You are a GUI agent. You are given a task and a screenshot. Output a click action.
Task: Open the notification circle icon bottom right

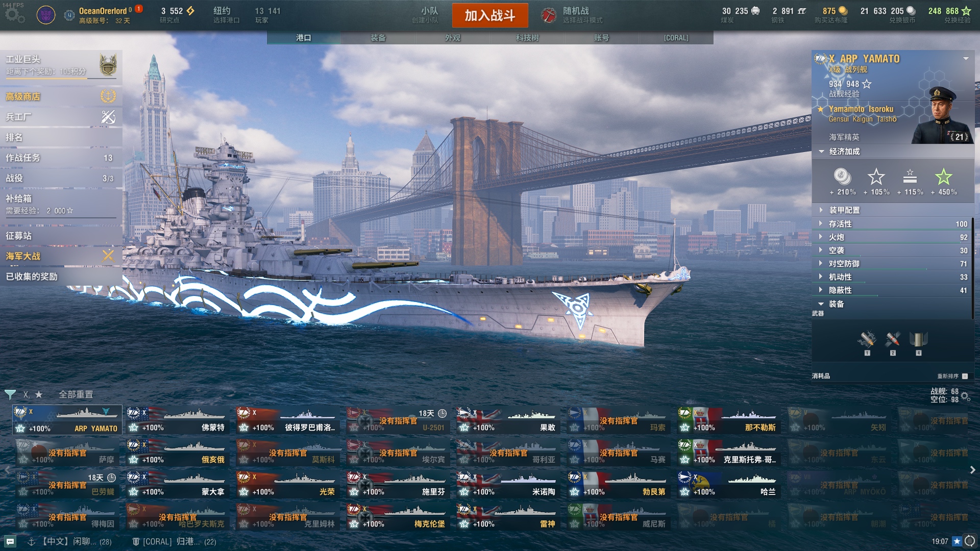(970, 541)
